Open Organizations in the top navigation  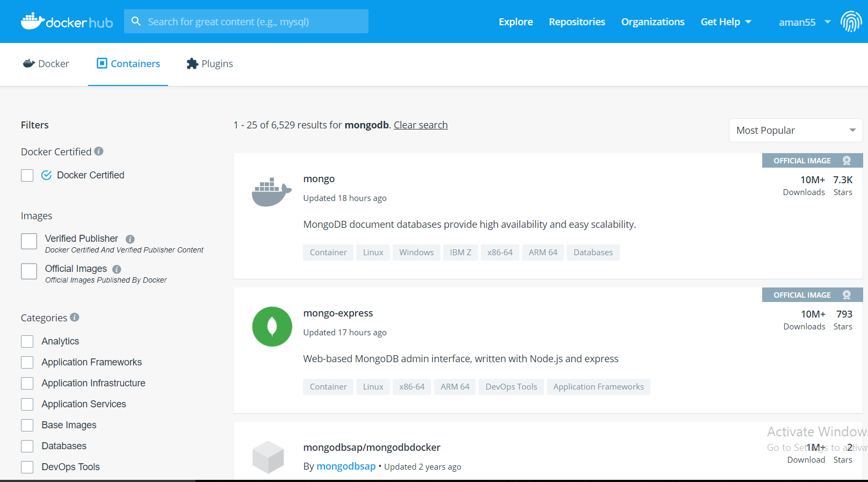pos(653,22)
